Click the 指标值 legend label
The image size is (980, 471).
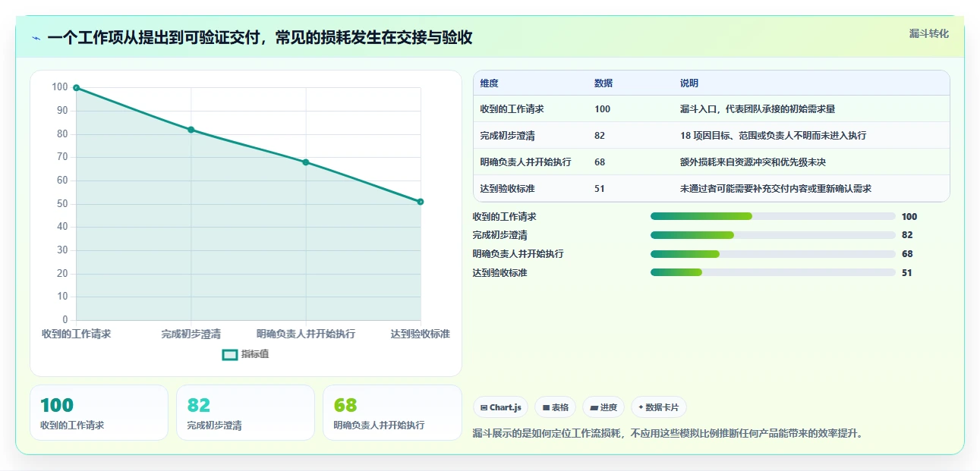[255, 354]
